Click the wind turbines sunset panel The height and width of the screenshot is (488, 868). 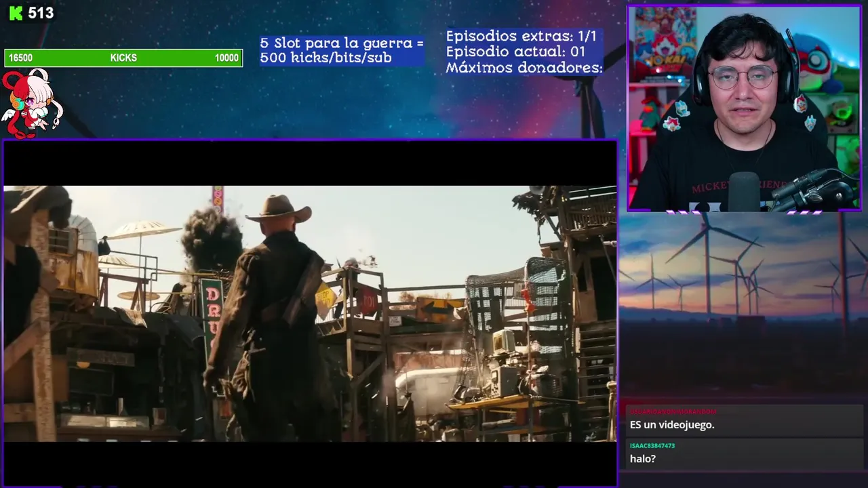point(743,305)
